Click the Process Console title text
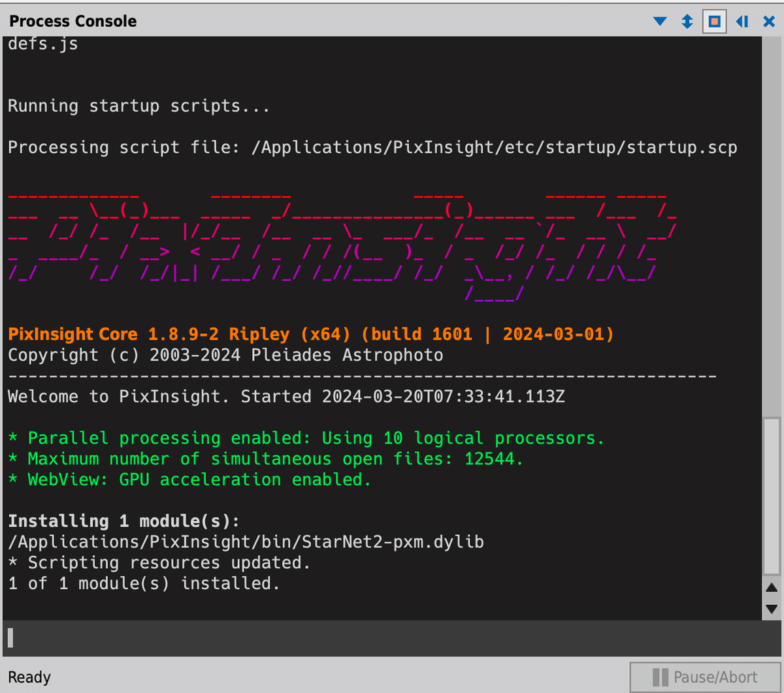 tap(73, 21)
